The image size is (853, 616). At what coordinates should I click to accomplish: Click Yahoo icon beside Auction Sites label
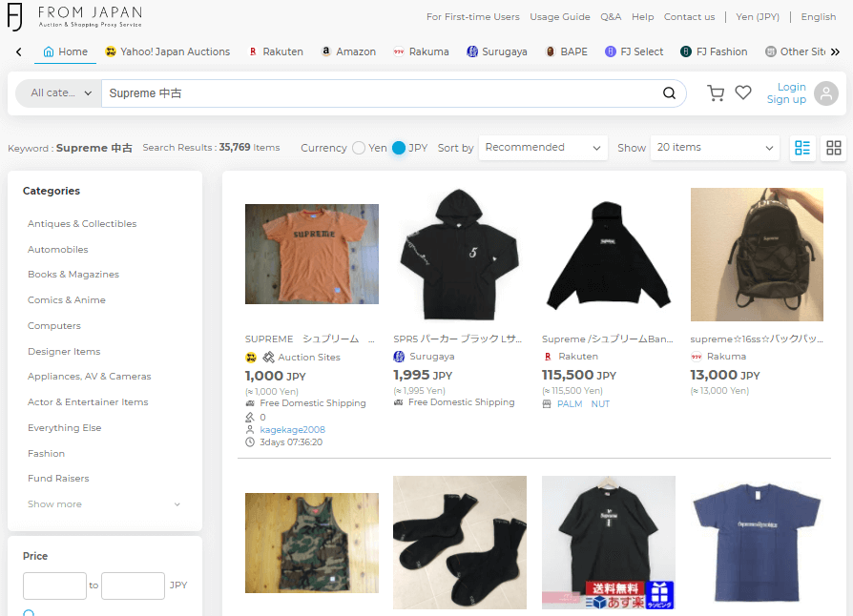pos(251,358)
